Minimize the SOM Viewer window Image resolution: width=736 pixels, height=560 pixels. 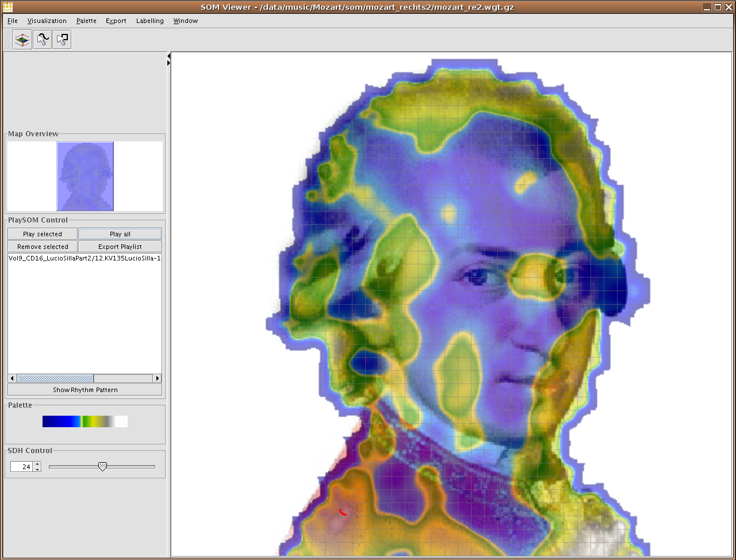tap(707, 7)
